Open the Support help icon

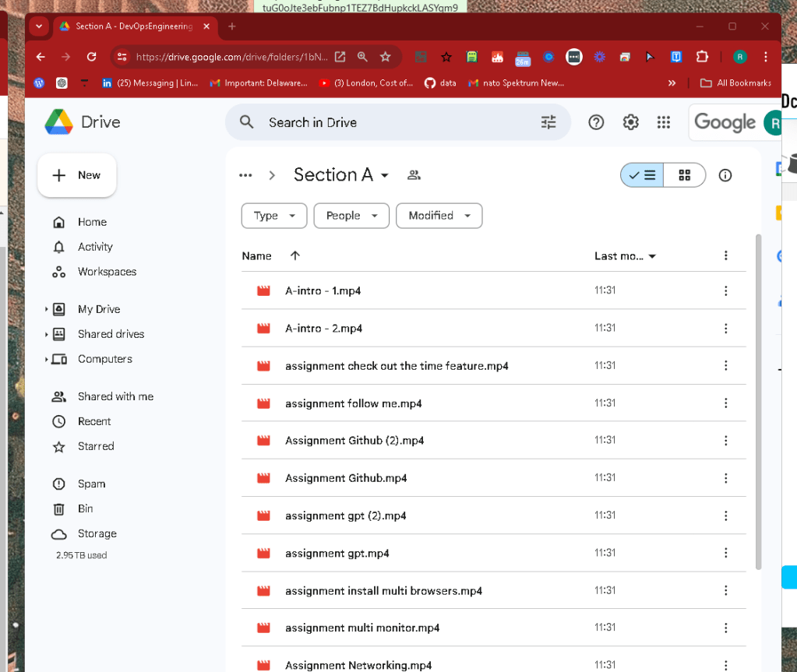pyautogui.click(x=596, y=122)
